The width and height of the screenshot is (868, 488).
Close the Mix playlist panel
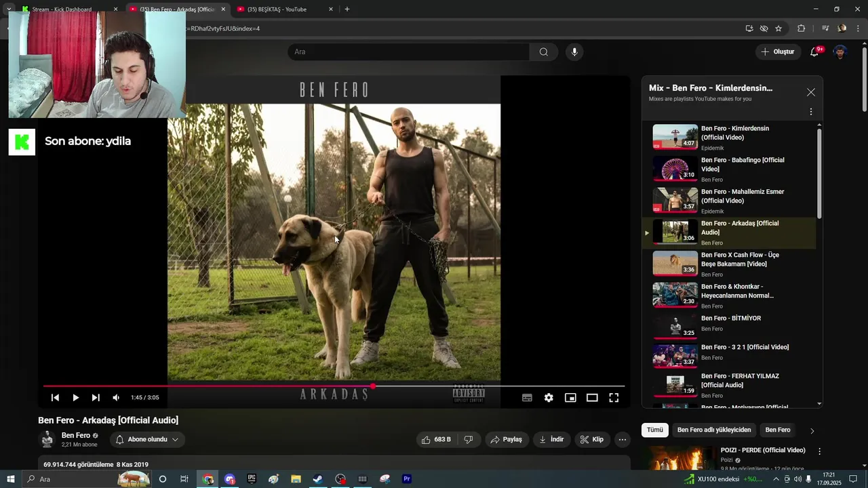click(x=811, y=92)
